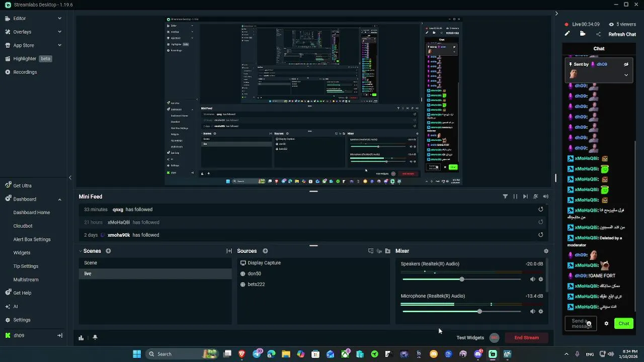Mute Speakers (Realtek Audio)
This screenshot has height=362, width=644.
533,279
